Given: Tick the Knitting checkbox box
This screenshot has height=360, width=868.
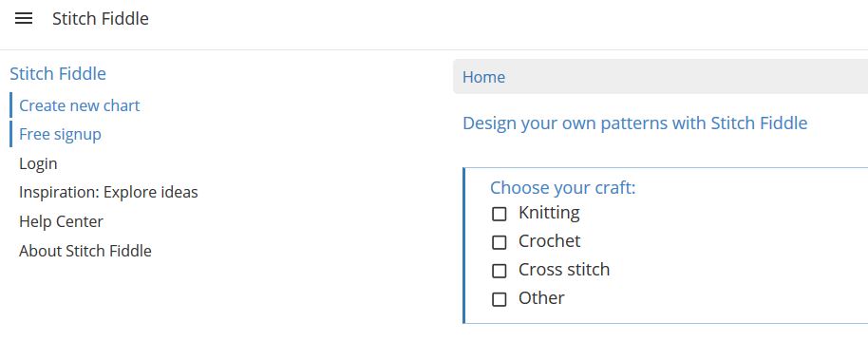Looking at the screenshot, I should (500, 215).
